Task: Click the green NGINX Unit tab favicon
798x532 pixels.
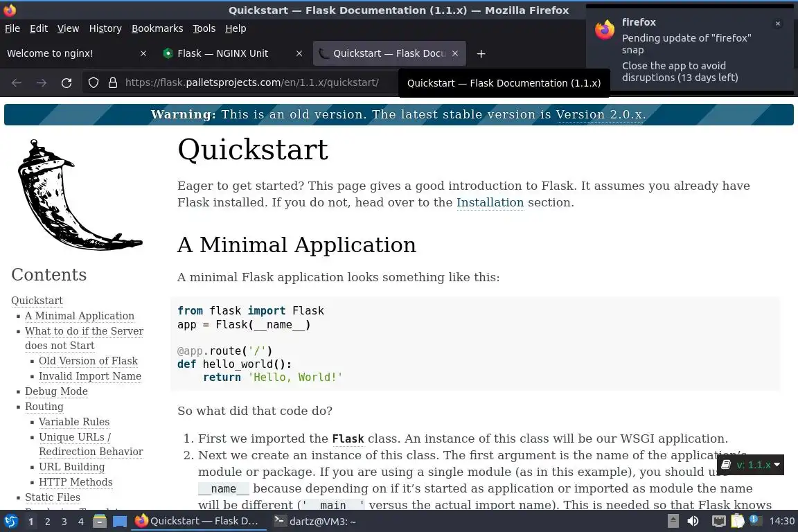Action: (x=168, y=53)
